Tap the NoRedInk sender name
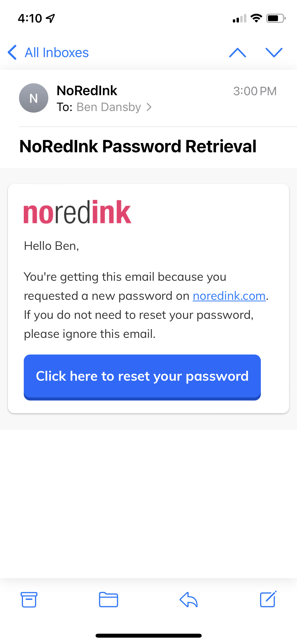The height and width of the screenshot is (644, 297). tap(87, 91)
